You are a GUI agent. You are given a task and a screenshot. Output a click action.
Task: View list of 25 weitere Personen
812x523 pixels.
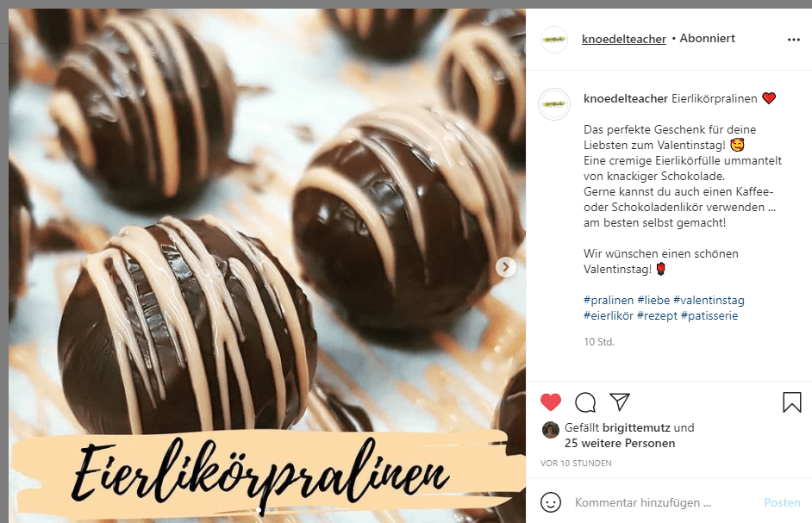[x=620, y=443]
